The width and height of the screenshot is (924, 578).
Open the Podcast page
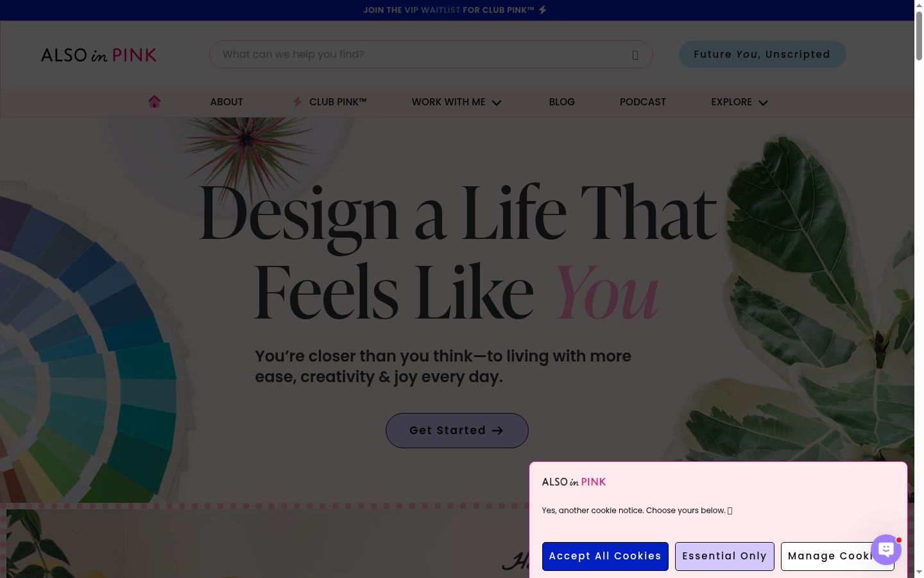tap(643, 102)
